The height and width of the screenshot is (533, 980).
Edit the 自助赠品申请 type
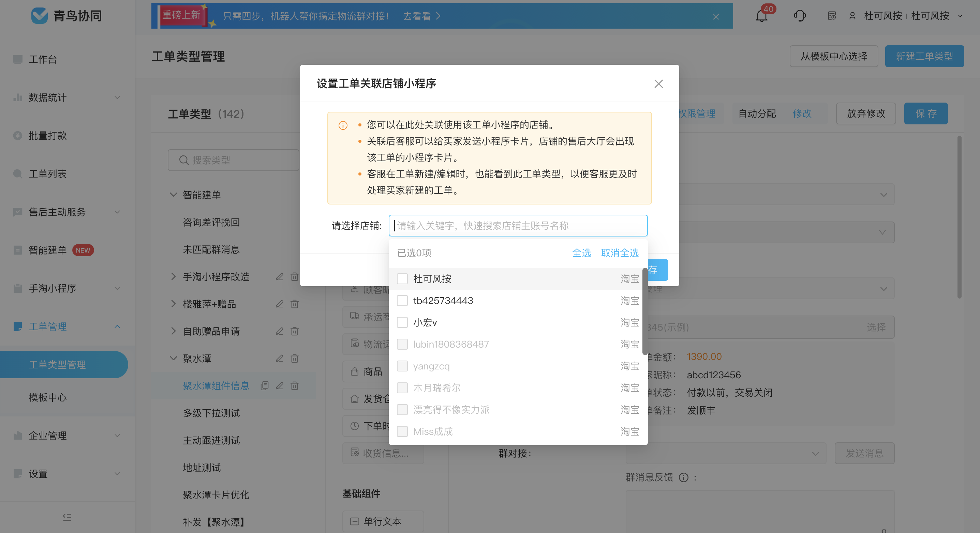[x=280, y=332]
